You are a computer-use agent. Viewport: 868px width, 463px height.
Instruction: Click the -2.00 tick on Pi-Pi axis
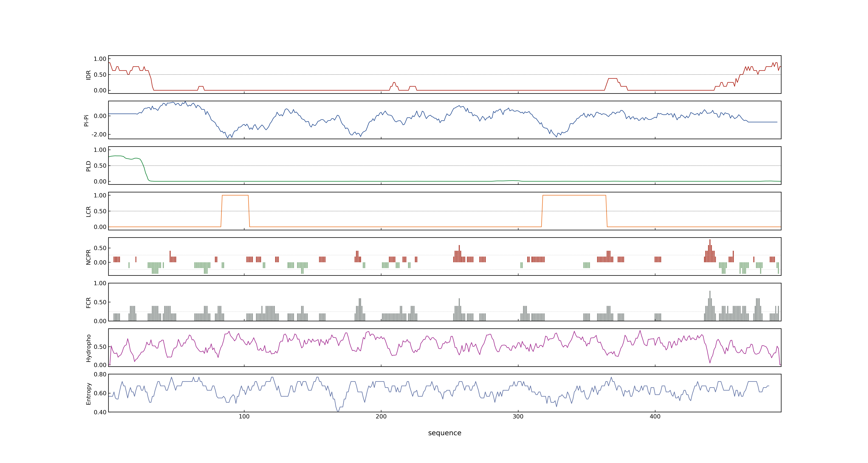[x=99, y=134]
